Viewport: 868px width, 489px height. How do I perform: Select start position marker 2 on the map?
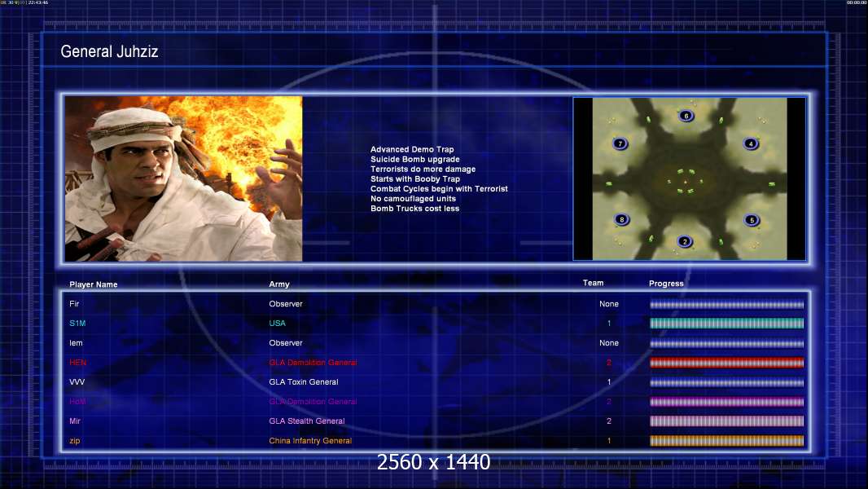tap(685, 241)
